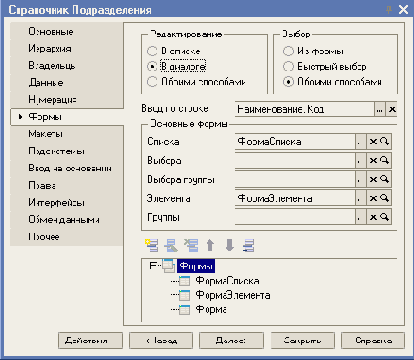
Task: Click the Списка form input field
Action: (x=295, y=142)
